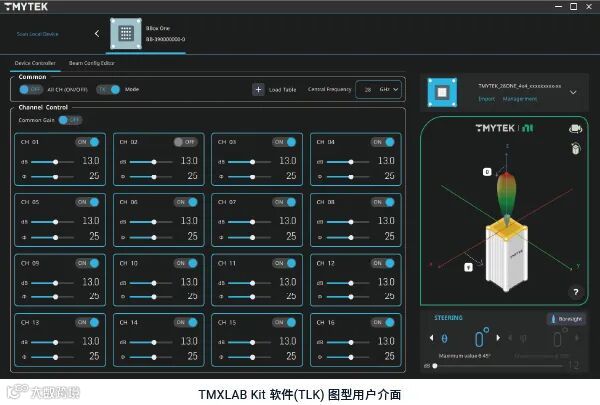Click the theta angle label on beam plot

point(487,172)
